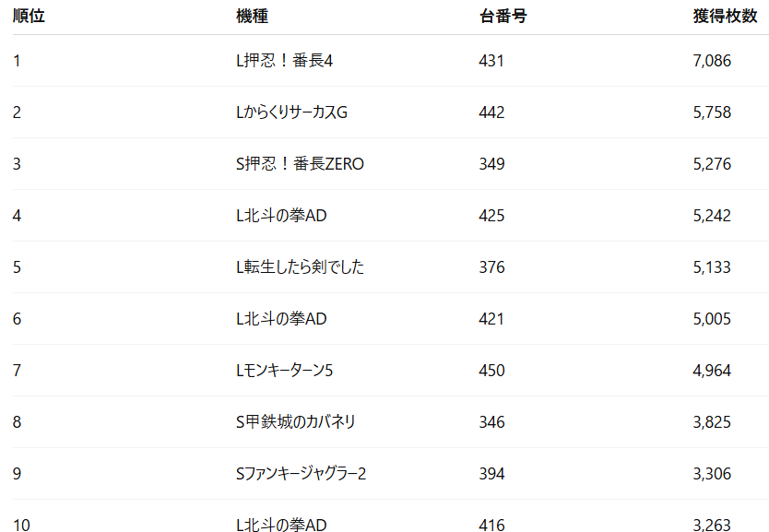Screen dimensions: 769x532
Task: Click the Lモンキーターン5 cell
Action: pos(284,371)
